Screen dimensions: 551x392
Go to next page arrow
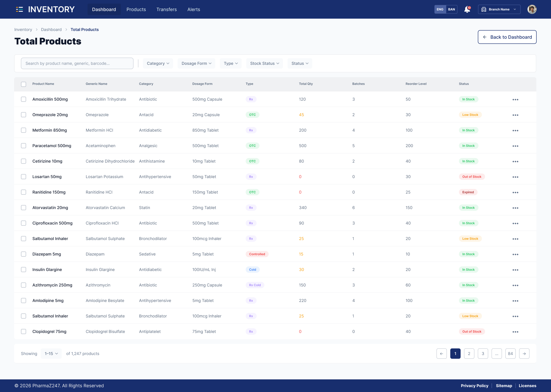coord(524,354)
